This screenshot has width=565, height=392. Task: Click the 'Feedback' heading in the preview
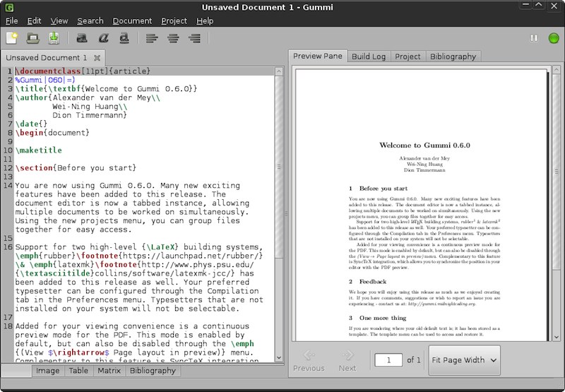point(373,281)
